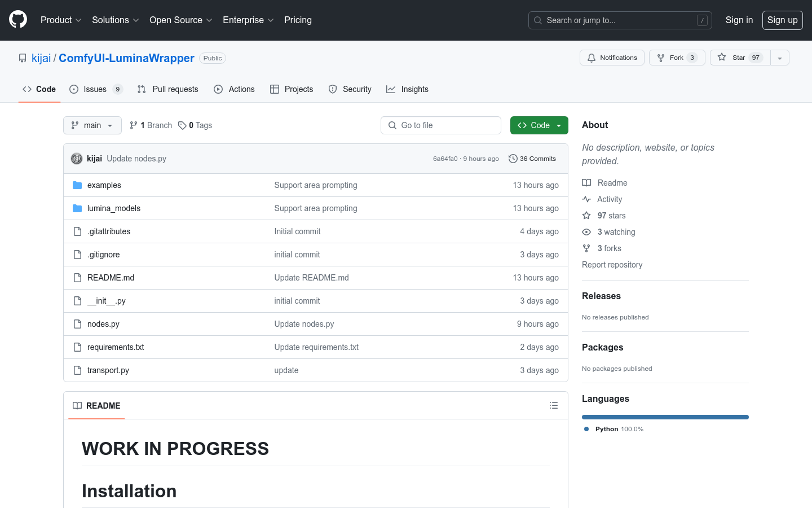The height and width of the screenshot is (508, 812).
Task: Click the transport.py file icon
Action: [x=77, y=370]
